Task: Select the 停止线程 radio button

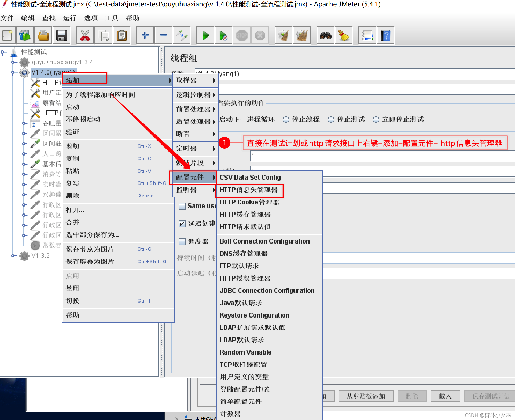Action: click(x=286, y=120)
